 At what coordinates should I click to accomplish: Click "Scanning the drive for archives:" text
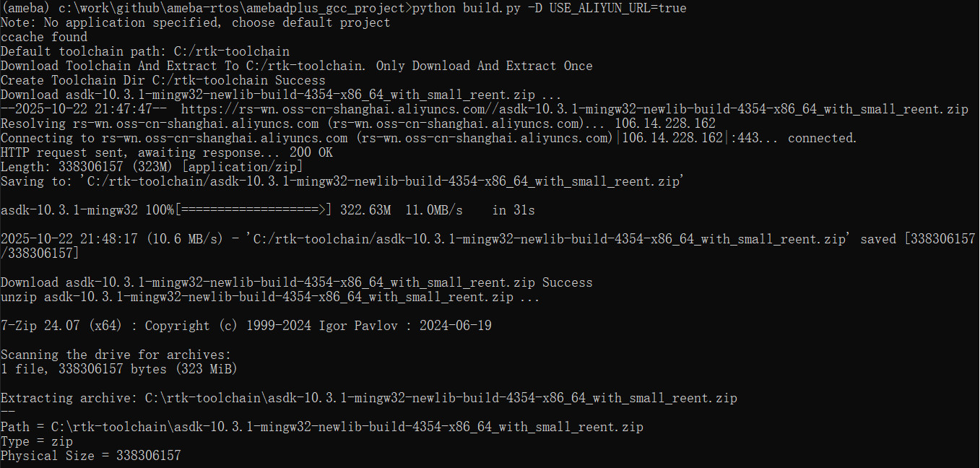pyautogui.click(x=116, y=355)
